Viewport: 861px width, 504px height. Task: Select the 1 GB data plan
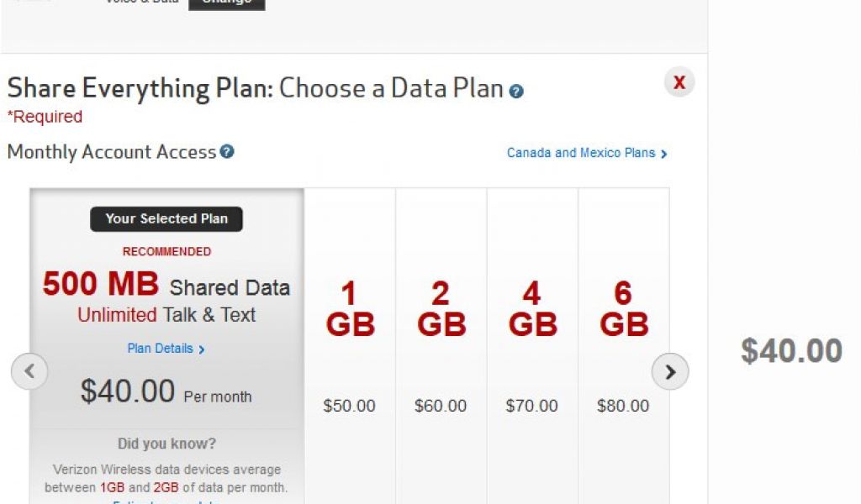tap(350, 309)
